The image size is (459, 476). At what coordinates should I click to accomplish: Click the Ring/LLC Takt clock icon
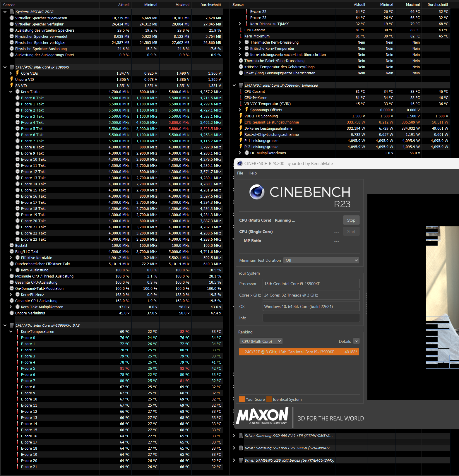12,251
